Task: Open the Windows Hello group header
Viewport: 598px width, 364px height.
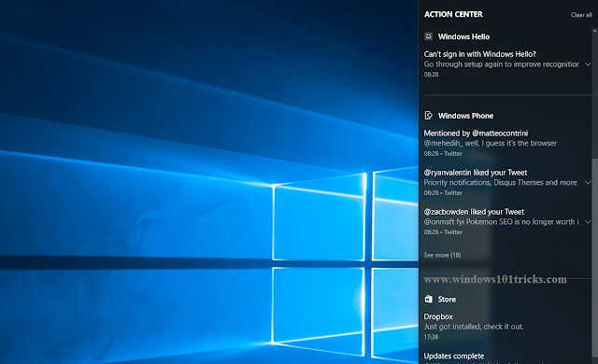Action: click(x=463, y=36)
